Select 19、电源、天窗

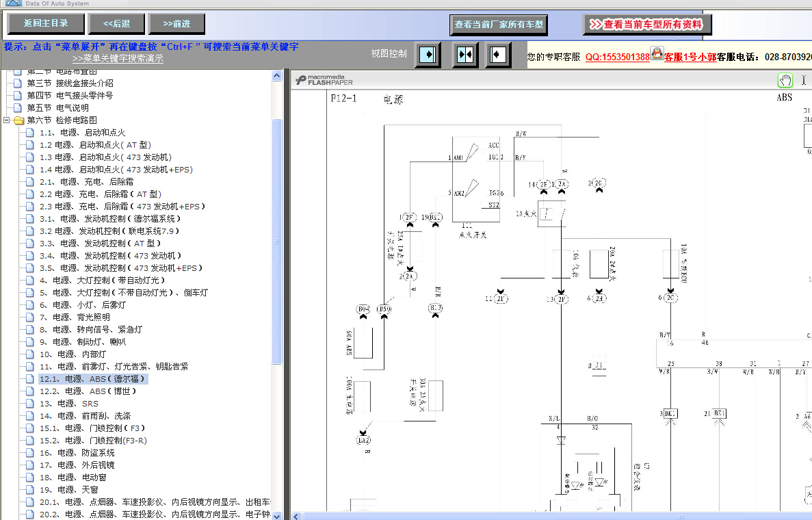pyautogui.click(x=69, y=490)
